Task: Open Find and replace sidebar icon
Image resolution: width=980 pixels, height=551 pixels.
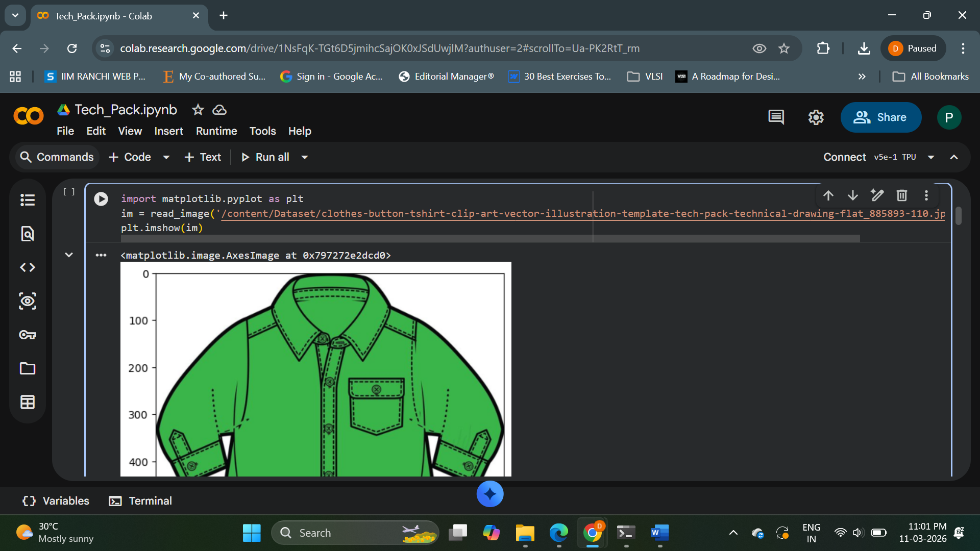Action: coord(28,234)
